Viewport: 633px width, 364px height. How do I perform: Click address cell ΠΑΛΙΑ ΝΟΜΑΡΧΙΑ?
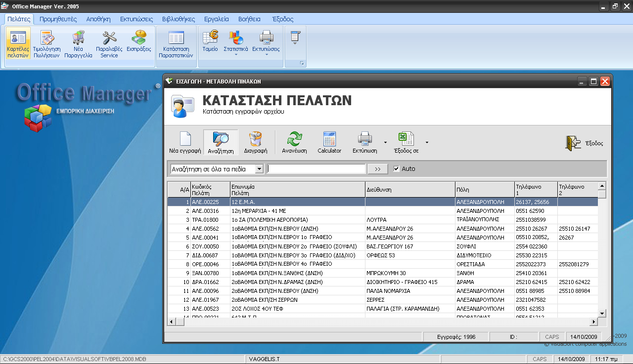[x=410, y=291]
